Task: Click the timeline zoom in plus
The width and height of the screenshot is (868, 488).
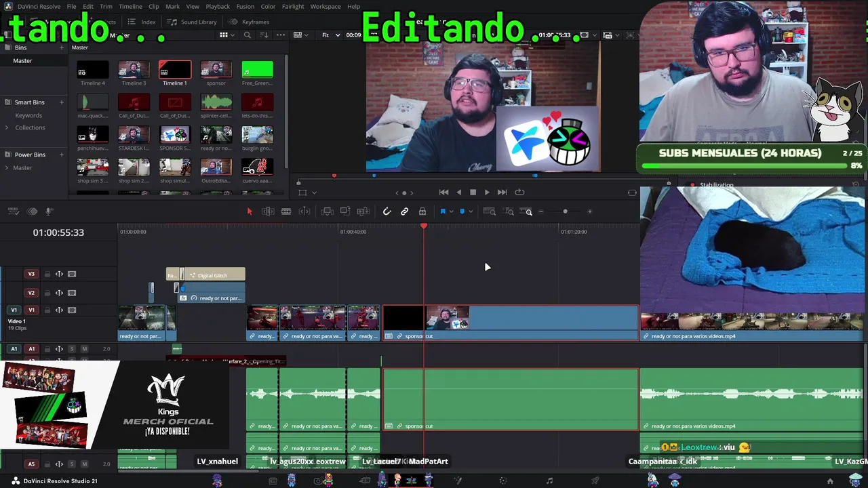Action: click(x=589, y=211)
